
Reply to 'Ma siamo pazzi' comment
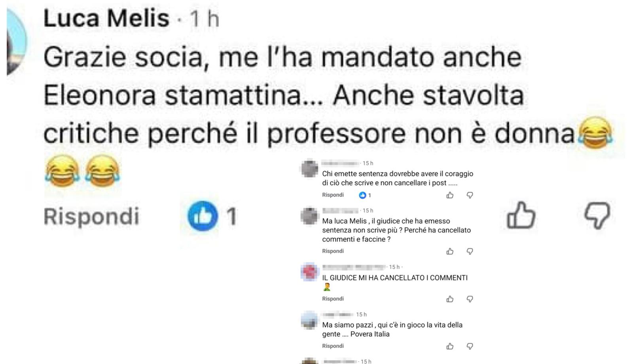pos(333,346)
